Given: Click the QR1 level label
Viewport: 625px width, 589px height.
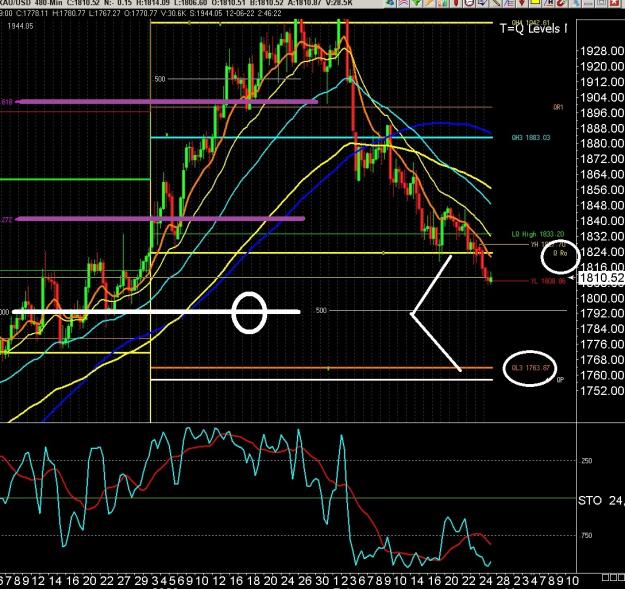Looking at the screenshot, I should pos(558,107).
